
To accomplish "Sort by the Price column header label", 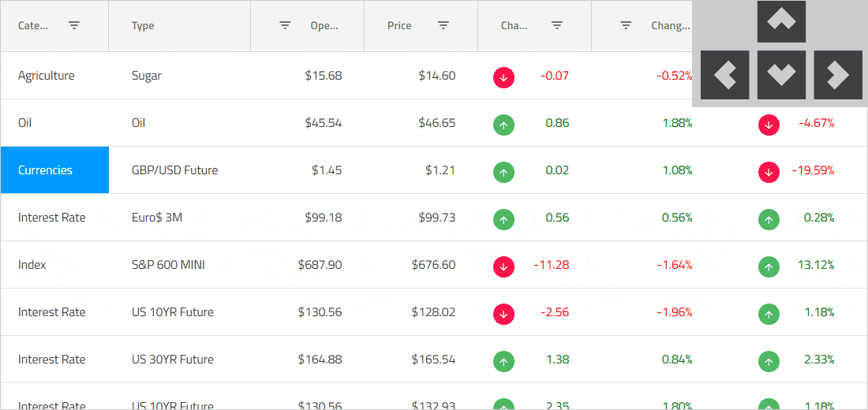I will 399,25.
